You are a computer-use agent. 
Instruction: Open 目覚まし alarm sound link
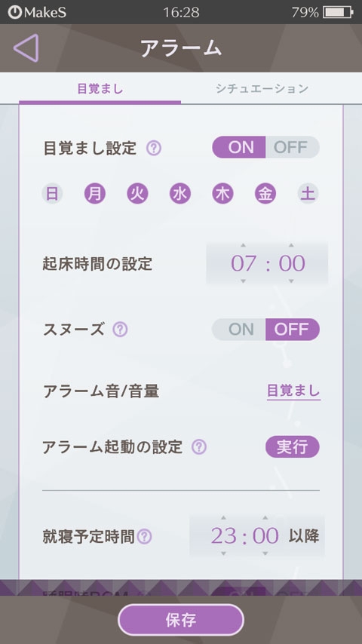click(294, 391)
